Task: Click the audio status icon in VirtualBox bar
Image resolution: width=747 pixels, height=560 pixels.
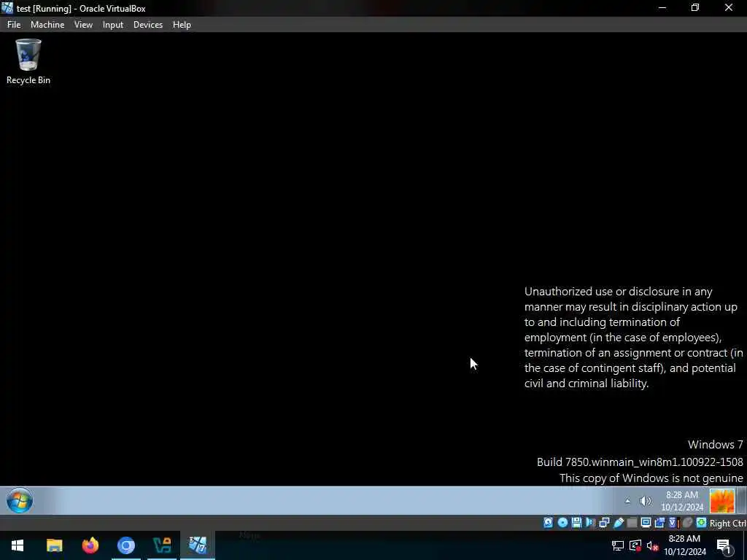Action: click(x=590, y=523)
